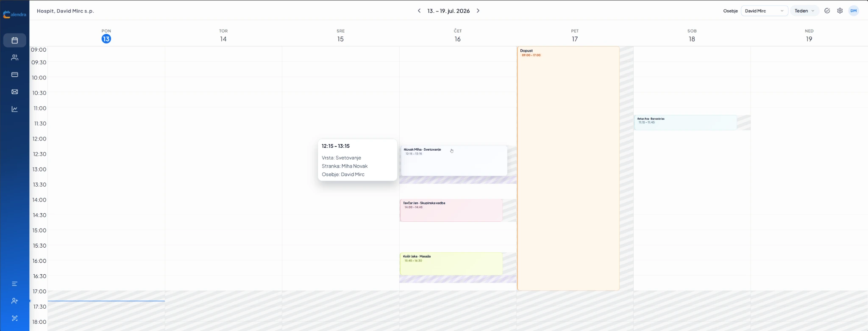Open the payments card sidebar icon
868x331 pixels.
(15, 74)
